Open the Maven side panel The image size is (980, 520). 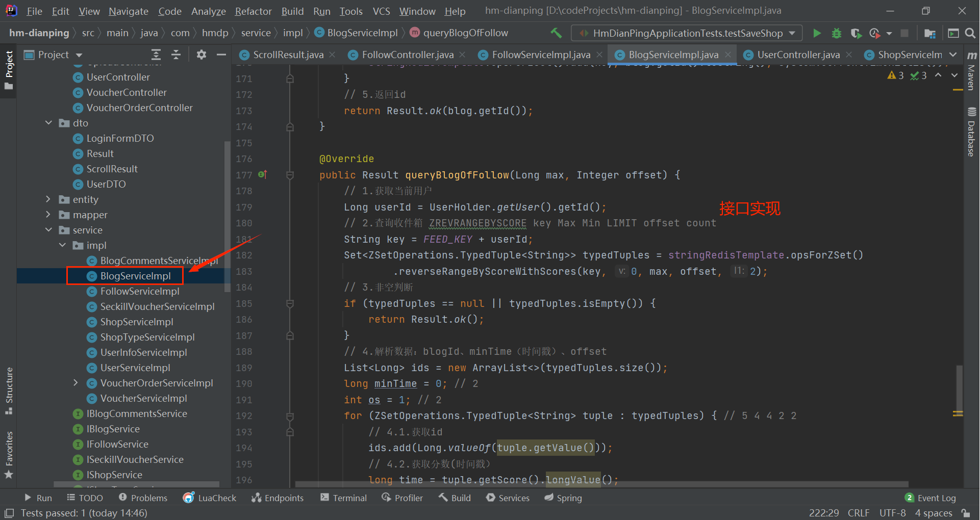(971, 70)
